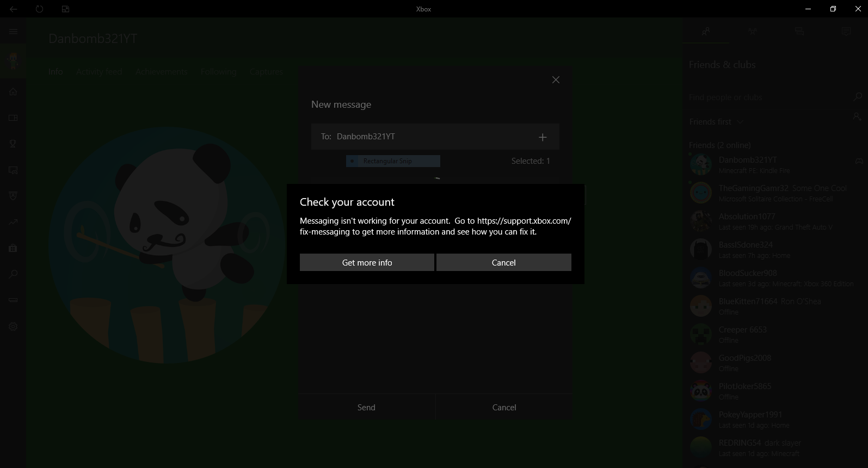Click Send in the New message panel
This screenshot has height=468, width=868.
[366, 408]
